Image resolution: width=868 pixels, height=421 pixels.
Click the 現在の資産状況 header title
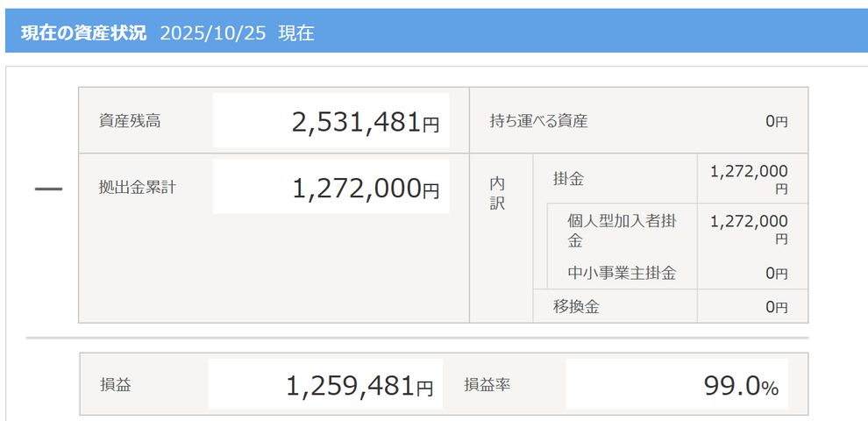click(x=84, y=33)
